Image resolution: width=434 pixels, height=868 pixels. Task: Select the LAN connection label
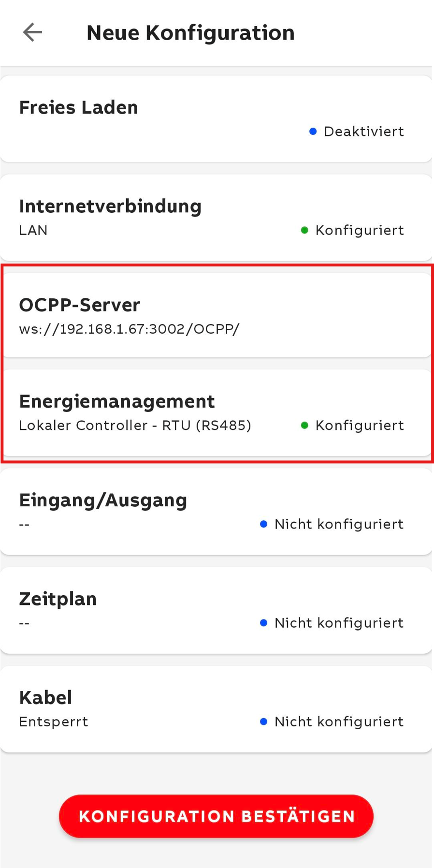point(33,230)
